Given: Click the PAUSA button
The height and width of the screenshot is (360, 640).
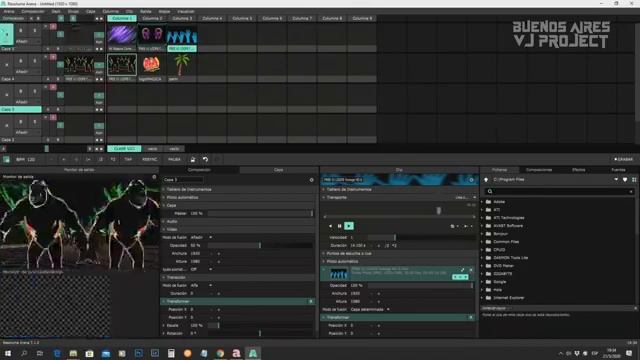Looking at the screenshot, I should click(x=174, y=159).
